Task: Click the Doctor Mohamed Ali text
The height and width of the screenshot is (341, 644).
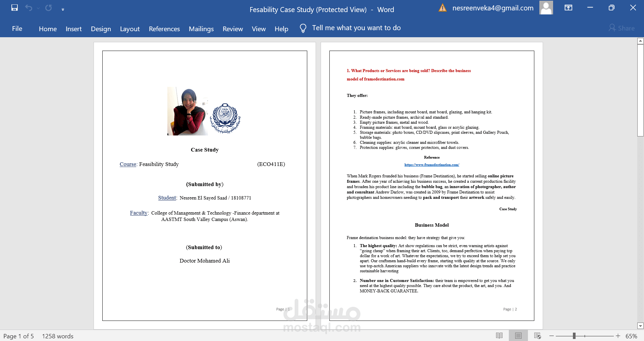Action: (205, 261)
